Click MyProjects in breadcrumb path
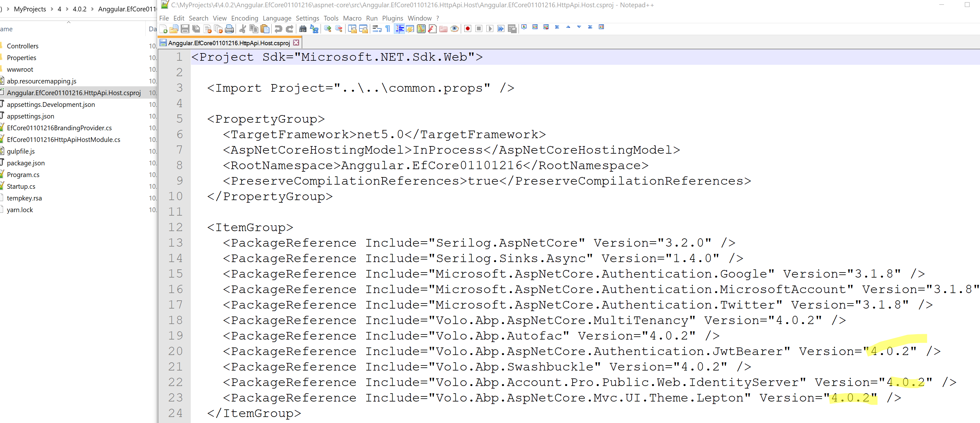Viewport: 980px width, 423px height. [x=30, y=9]
